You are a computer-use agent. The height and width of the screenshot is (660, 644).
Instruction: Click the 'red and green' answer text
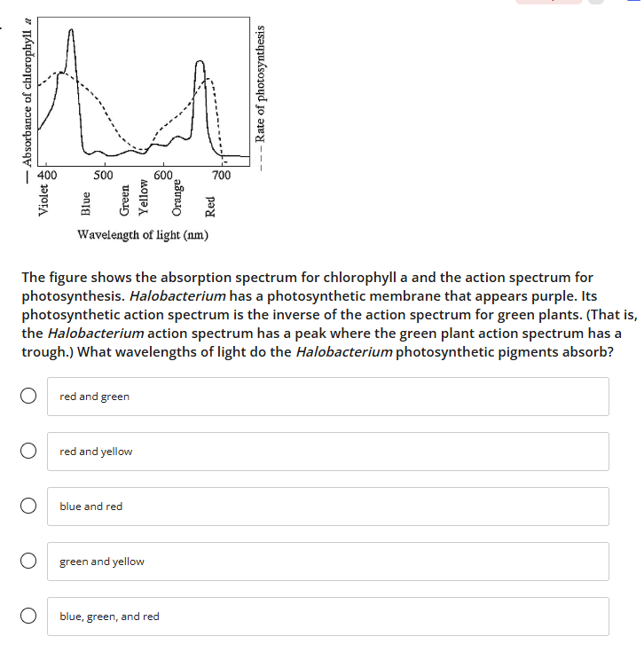[94, 397]
